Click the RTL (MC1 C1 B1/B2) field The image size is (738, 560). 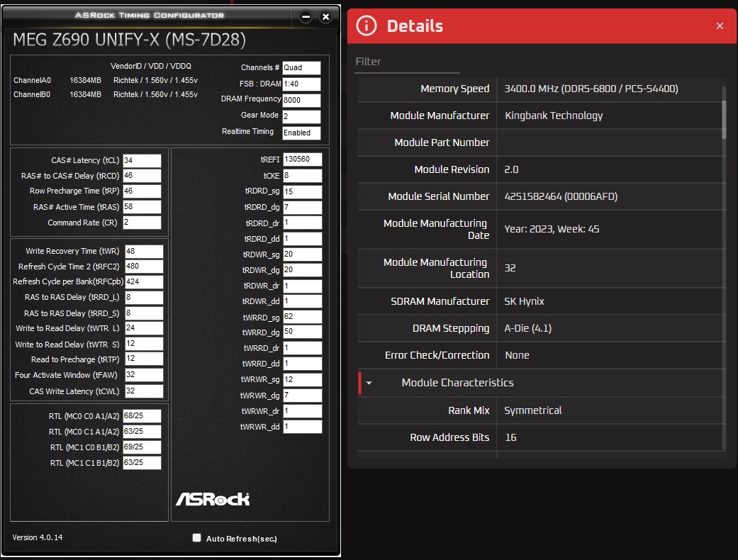pyautogui.click(x=142, y=463)
